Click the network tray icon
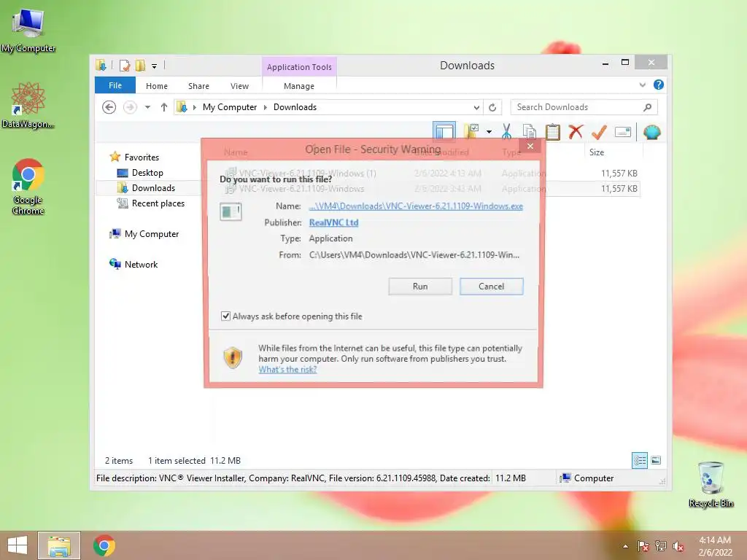The image size is (747, 560). [661, 546]
